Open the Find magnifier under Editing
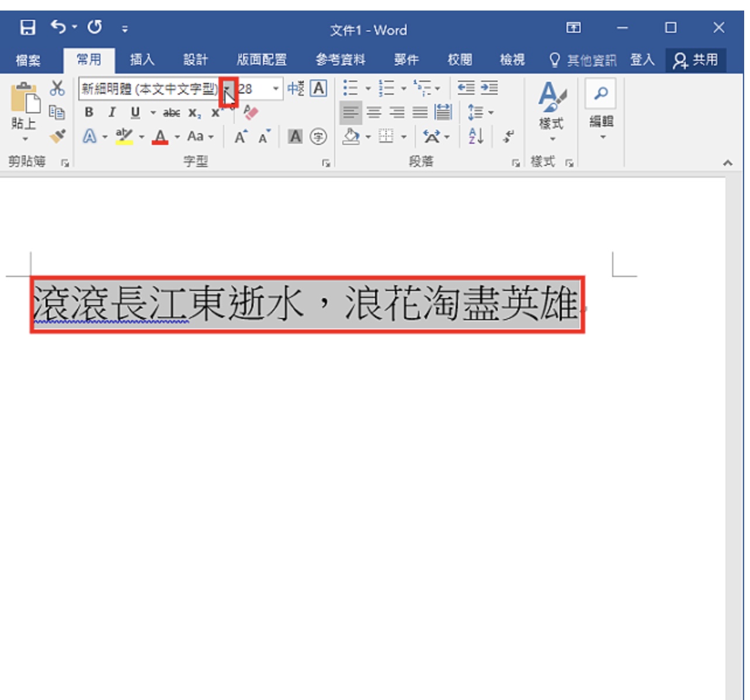The height and width of the screenshot is (700, 750). coord(601,93)
